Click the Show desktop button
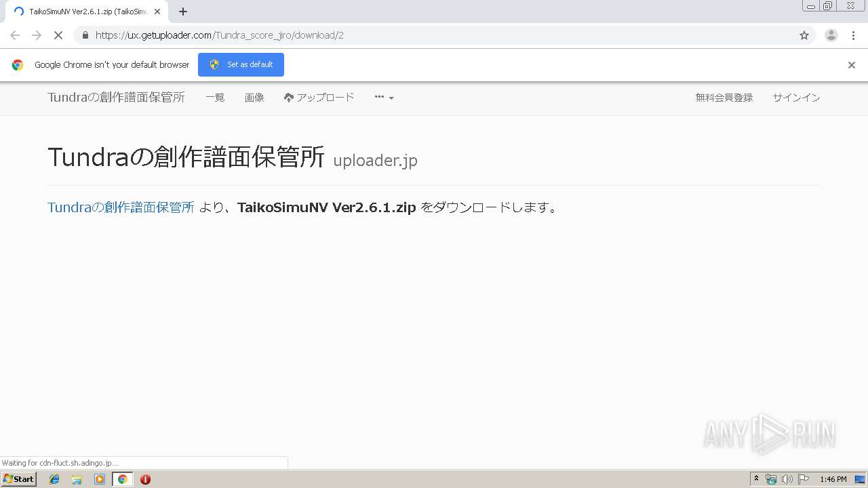 [860, 479]
